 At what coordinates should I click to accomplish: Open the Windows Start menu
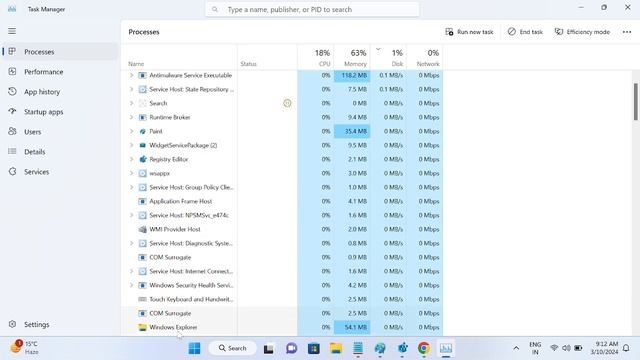coord(195,348)
